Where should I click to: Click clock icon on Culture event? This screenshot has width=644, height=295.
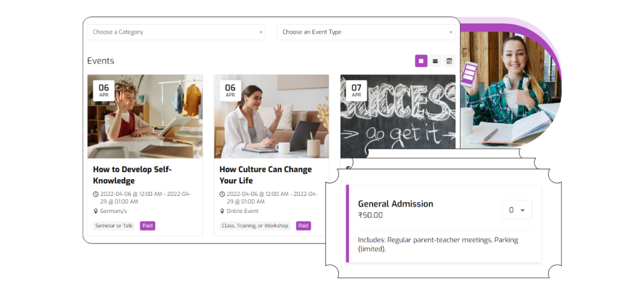pyautogui.click(x=222, y=194)
